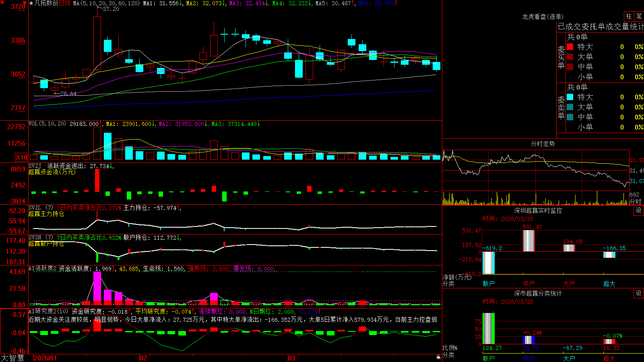
Task: Click the MA1: 31.556 value in the header
Action: tap(161, 3)
